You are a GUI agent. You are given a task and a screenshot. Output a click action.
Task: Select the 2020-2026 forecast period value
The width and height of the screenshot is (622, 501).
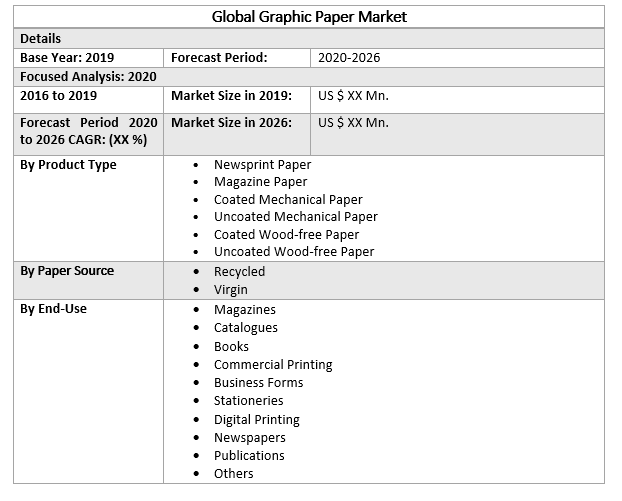pos(349,58)
